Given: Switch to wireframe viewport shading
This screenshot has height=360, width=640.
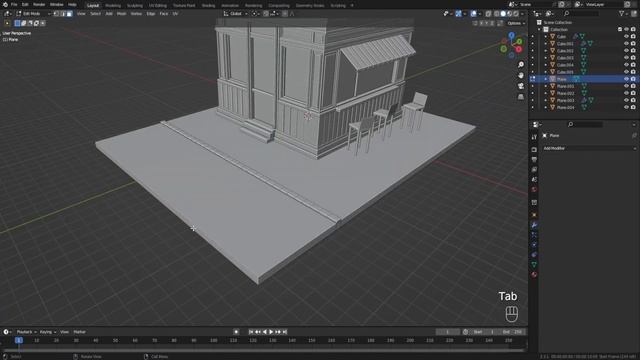Looking at the screenshot, I should [x=497, y=13].
